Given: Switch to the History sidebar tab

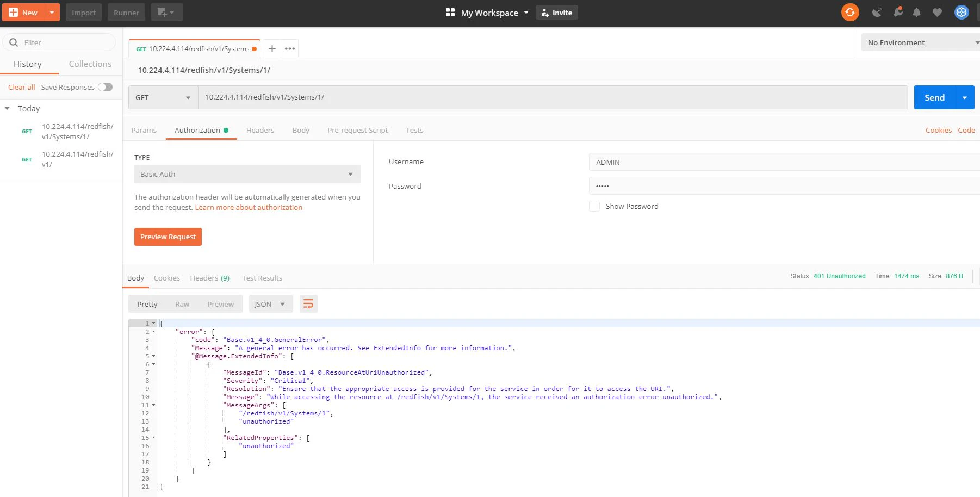Looking at the screenshot, I should [x=28, y=64].
